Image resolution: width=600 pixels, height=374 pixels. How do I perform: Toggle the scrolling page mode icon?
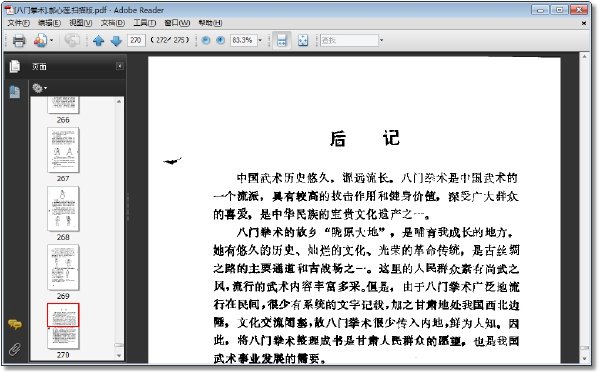click(282, 40)
